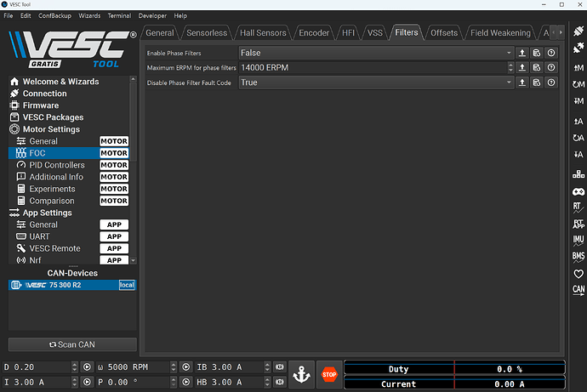Open the ConfBackup menu
Screen dimensions: 587x392
[54, 15]
